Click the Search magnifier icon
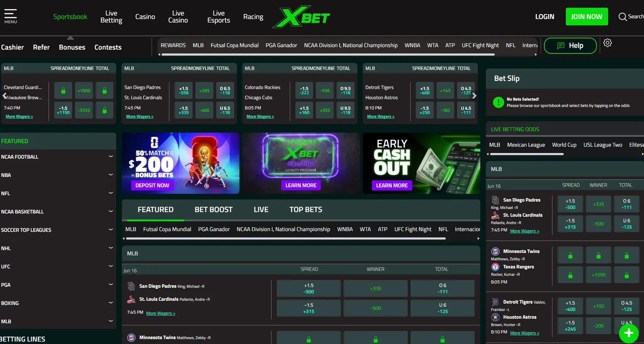Image resolution: width=644 pixels, height=344 pixels. (x=623, y=17)
